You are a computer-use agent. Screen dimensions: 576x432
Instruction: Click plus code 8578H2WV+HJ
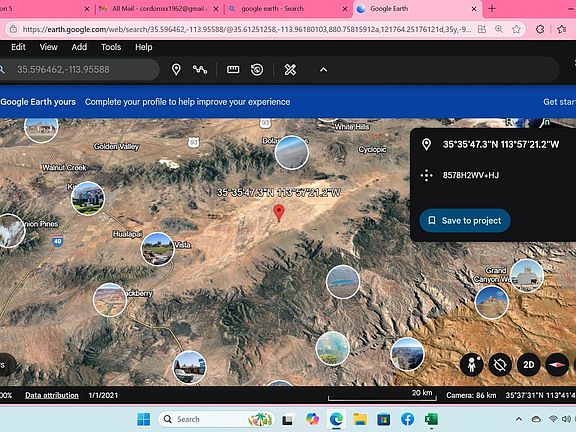tap(471, 175)
